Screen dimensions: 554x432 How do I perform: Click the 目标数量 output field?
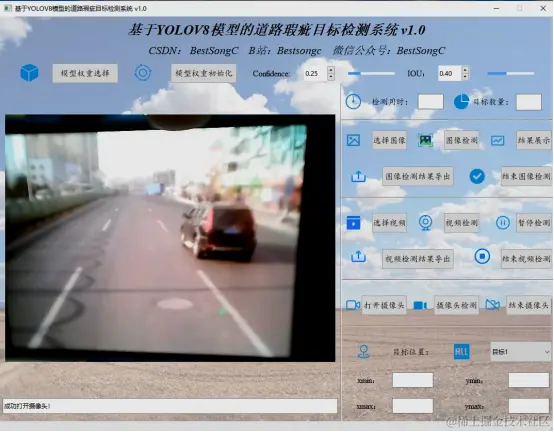pos(529,102)
